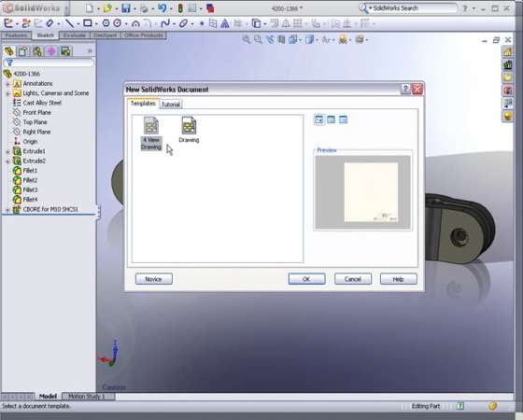This screenshot has width=523, height=420.
Task: Select the Drawing template icon
Action: click(189, 130)
